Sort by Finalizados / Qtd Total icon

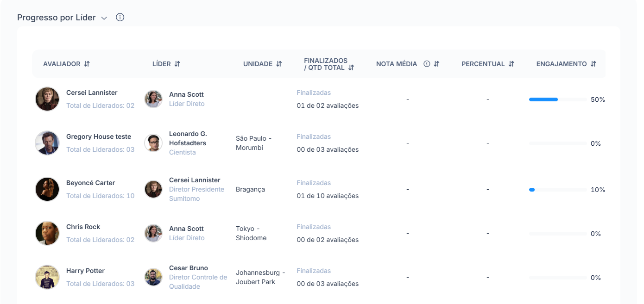351,68
